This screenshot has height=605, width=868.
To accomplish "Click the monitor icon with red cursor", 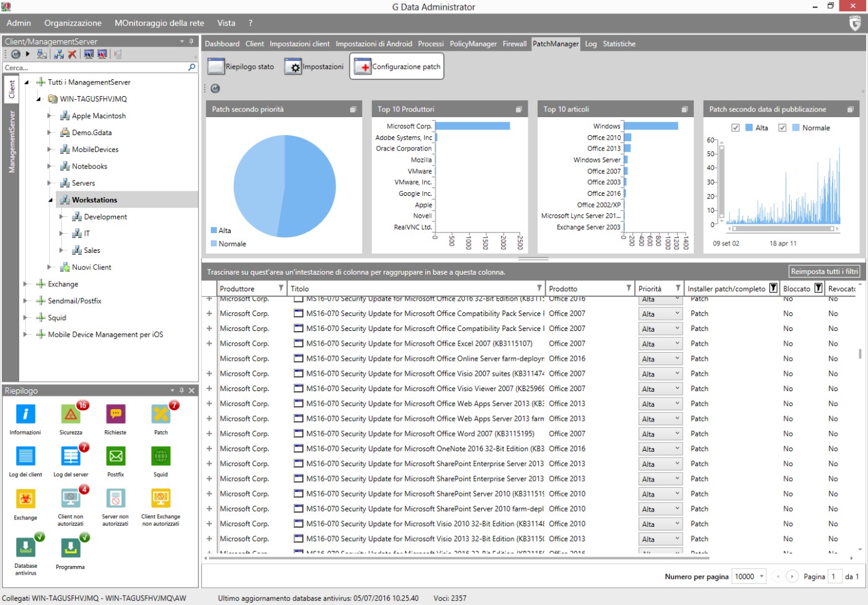I will point(102,54).
